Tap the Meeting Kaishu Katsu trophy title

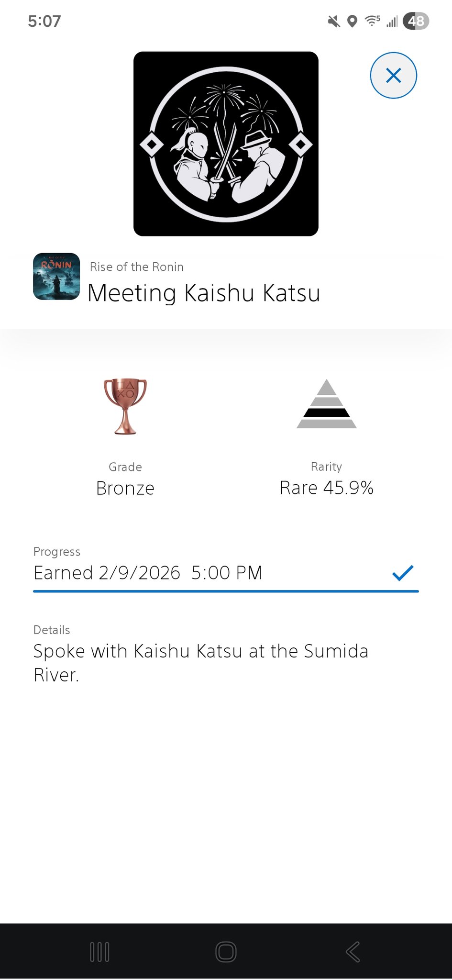tap(204, 293)
